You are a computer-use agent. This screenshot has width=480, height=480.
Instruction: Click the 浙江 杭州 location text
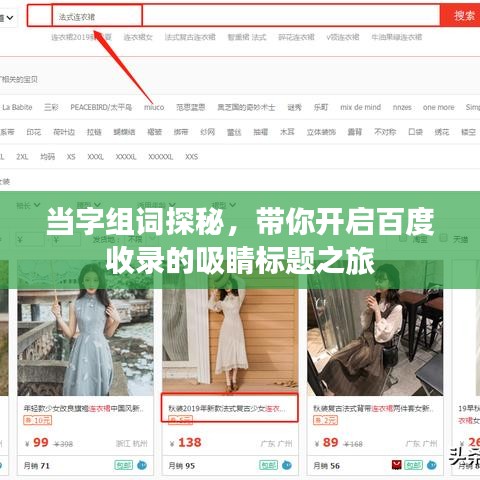click(132, 444)
